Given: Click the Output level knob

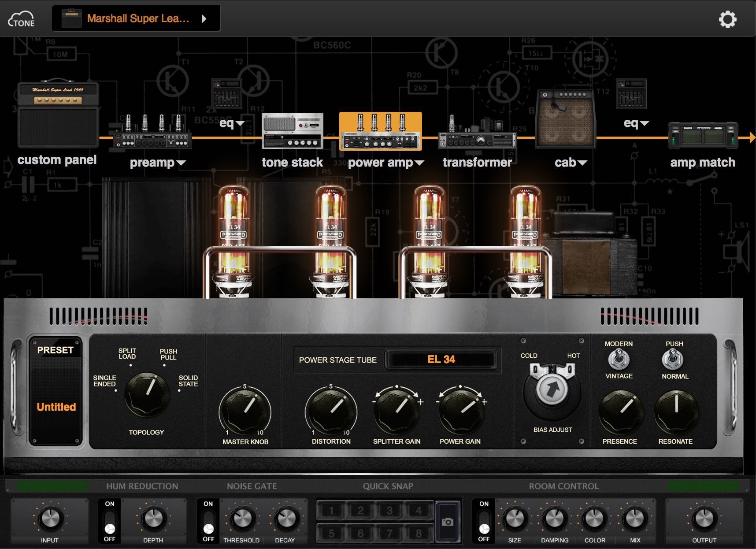Looking at the screenshot, I should click(x=704, y=518).
